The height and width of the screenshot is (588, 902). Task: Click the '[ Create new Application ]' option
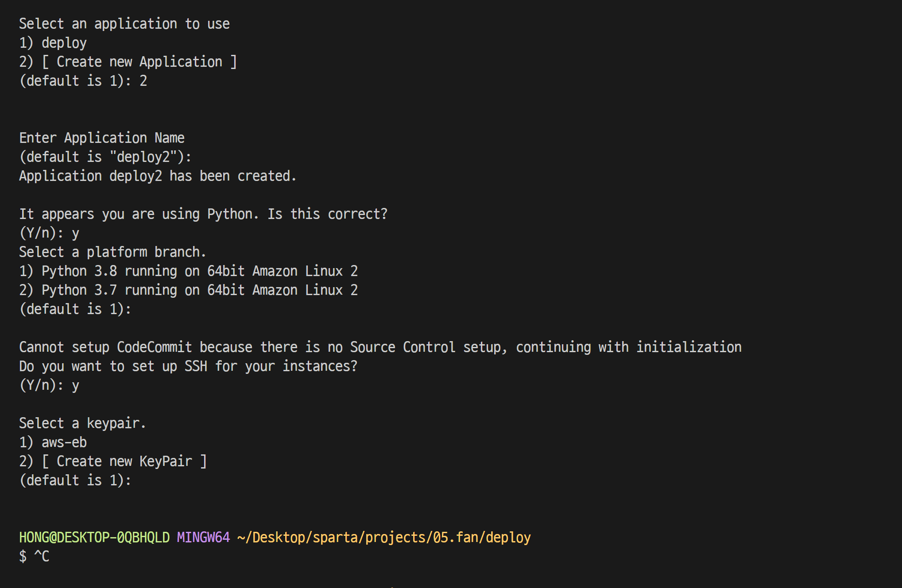tap(139, 62)
